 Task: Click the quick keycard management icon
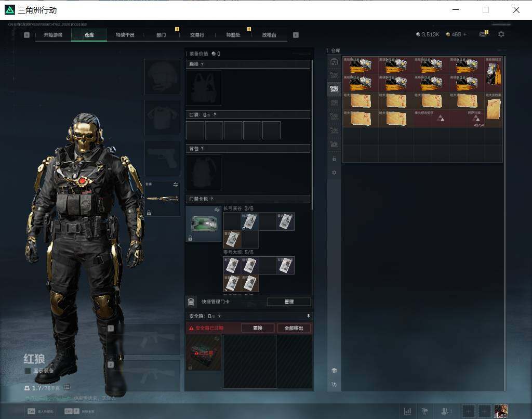[x=191, y=302]
